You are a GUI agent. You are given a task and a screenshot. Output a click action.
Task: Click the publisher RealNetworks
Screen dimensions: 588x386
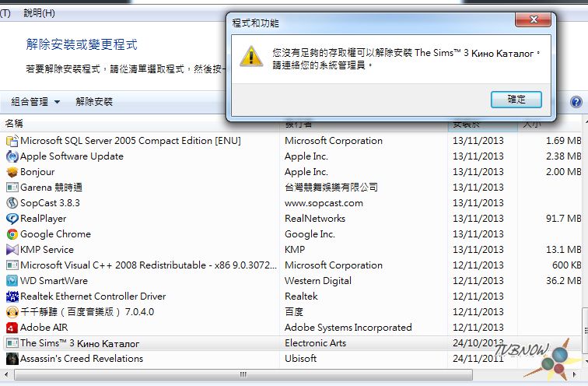click(x=315, y=219)
